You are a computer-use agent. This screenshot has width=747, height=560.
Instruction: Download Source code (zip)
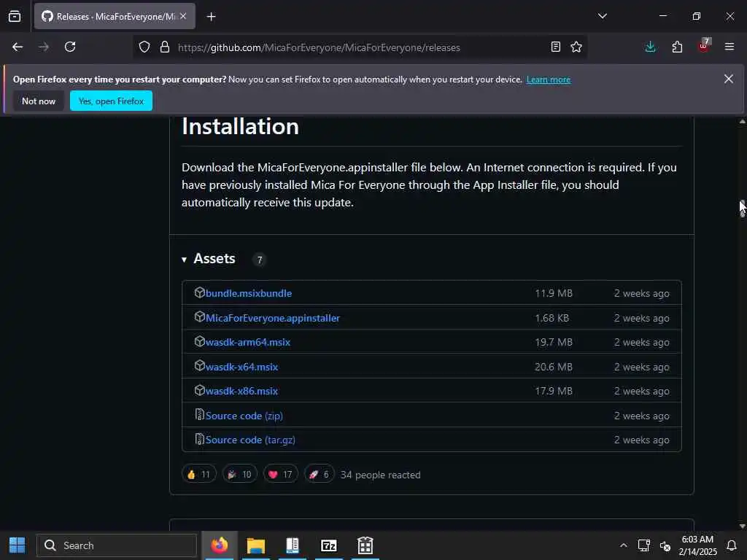tap(244, 416)
